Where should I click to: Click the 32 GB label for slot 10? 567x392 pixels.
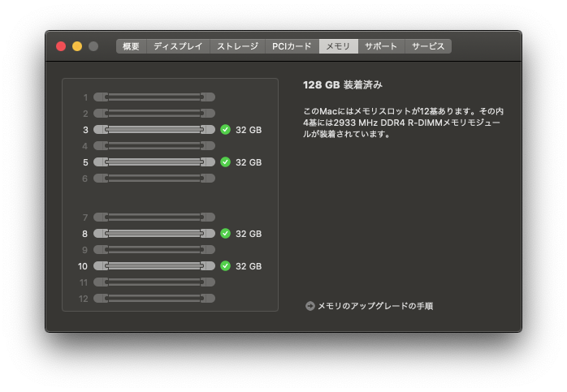(249, 266)
